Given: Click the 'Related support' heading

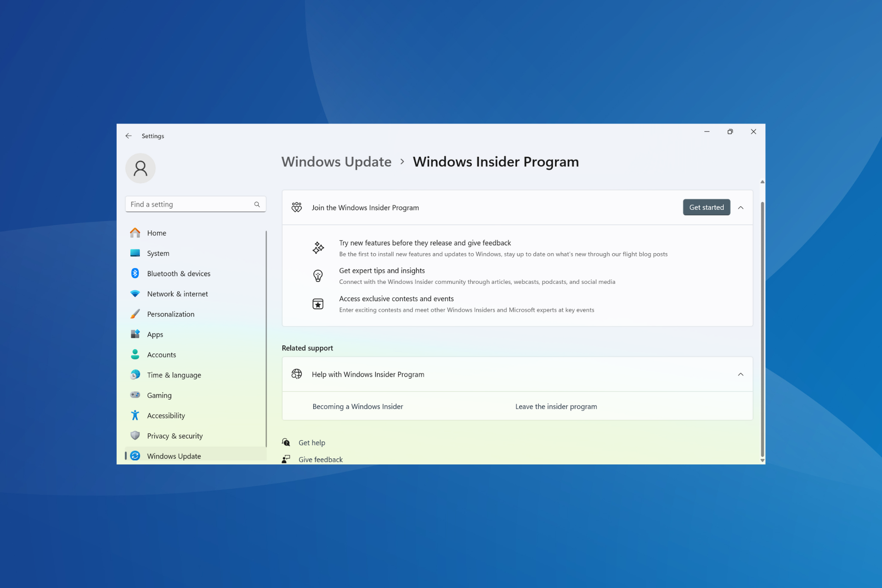Looking at the screenshot, I should coord(307,348).
